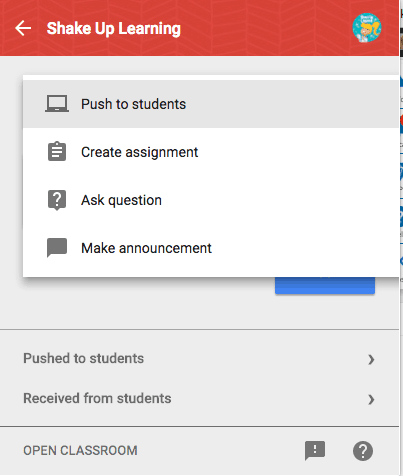Go back using the white arrow
The height and width of the screenshot is (476, 403).
click(23, 28)
